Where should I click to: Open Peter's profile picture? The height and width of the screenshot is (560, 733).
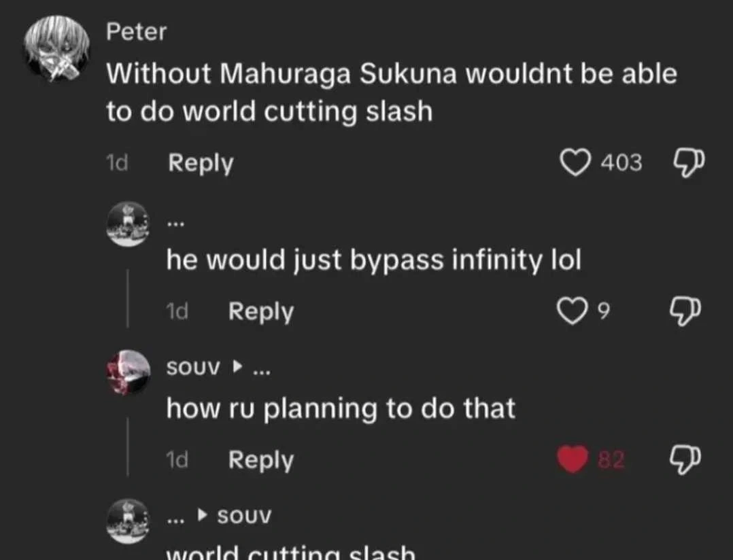click(x=56, y=48)
